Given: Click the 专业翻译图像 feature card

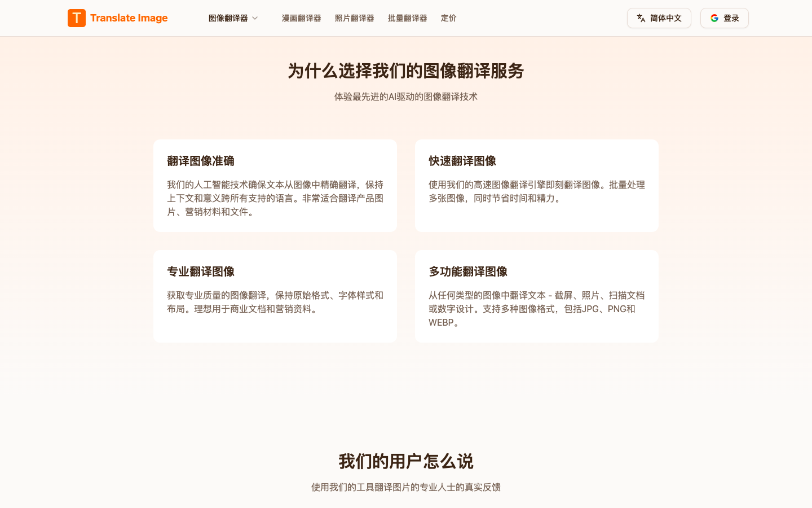Looking at the screenshot, I should (275, 296).
